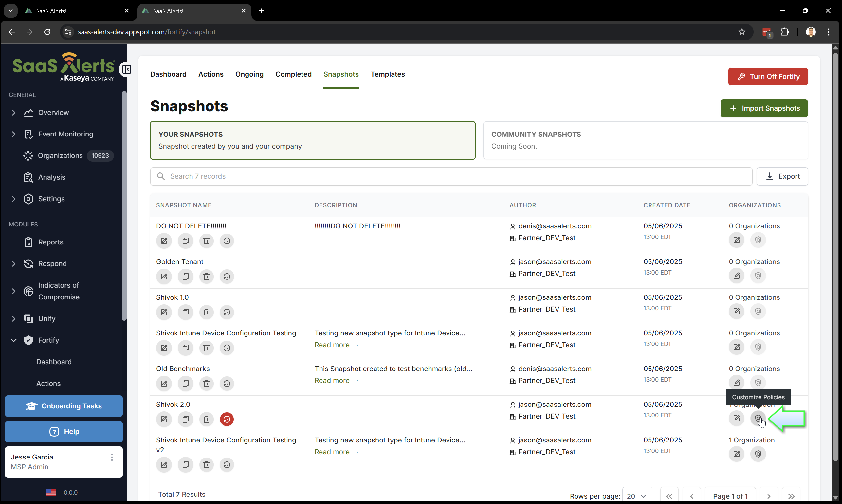Click trash icon for Shivok 1.0 snapshot
Viewport: 842px width, 504px height.
(206, 312)
